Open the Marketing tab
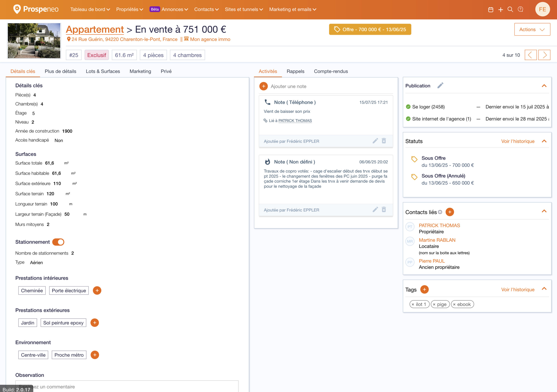557x392 pixels. (140, 71)
